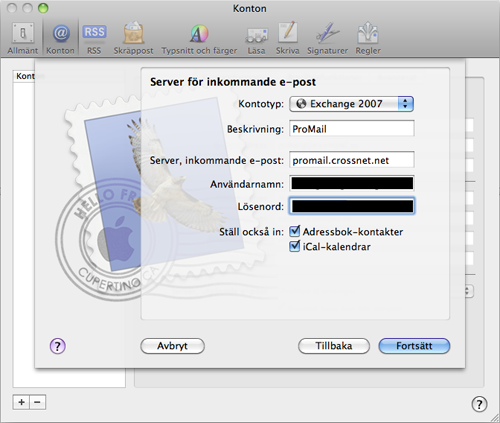Click the green zoom window button

point(43,8)
